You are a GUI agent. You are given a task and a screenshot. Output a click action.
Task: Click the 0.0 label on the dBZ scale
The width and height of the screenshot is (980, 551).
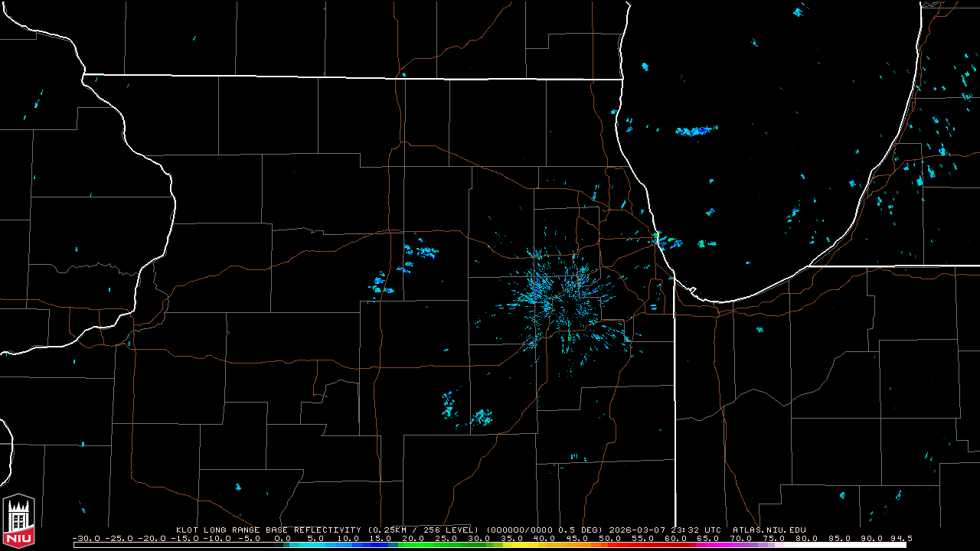[x=281, y=538]
